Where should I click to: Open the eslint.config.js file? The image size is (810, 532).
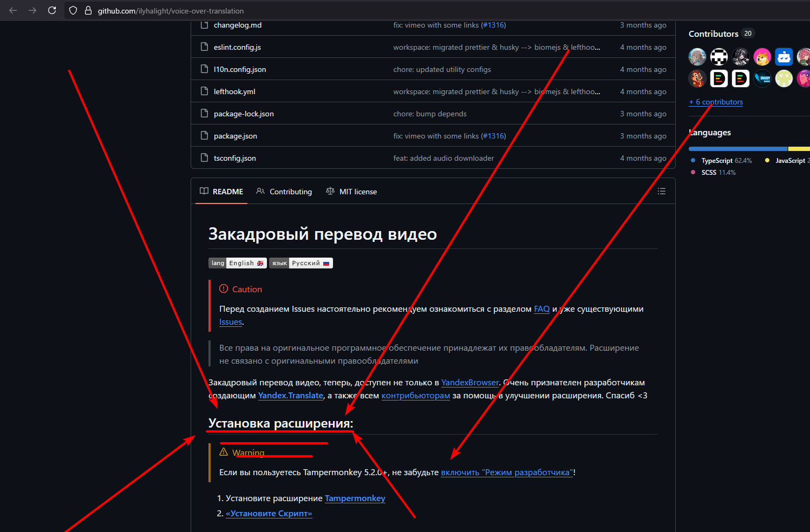[x=237, y=47]
